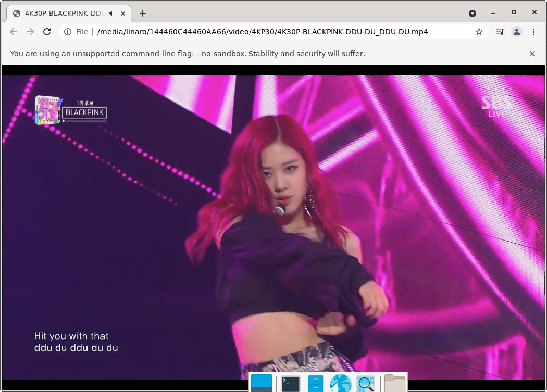Reload the current video page
This screenshot has height=392, width=547.
click(47, 32)
